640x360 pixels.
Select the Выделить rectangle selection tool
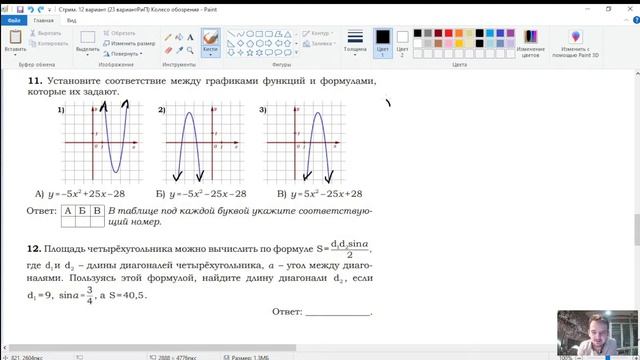pos(87,37)
